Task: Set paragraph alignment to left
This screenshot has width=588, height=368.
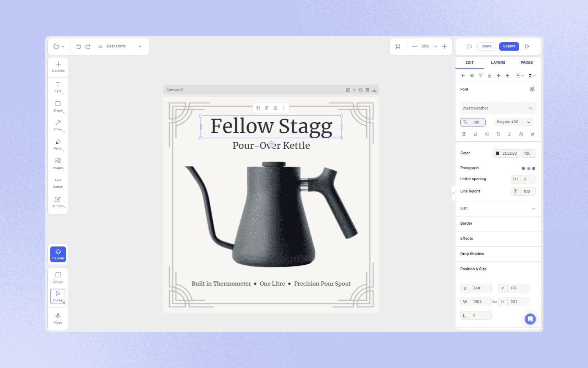Action: point(523,168)
